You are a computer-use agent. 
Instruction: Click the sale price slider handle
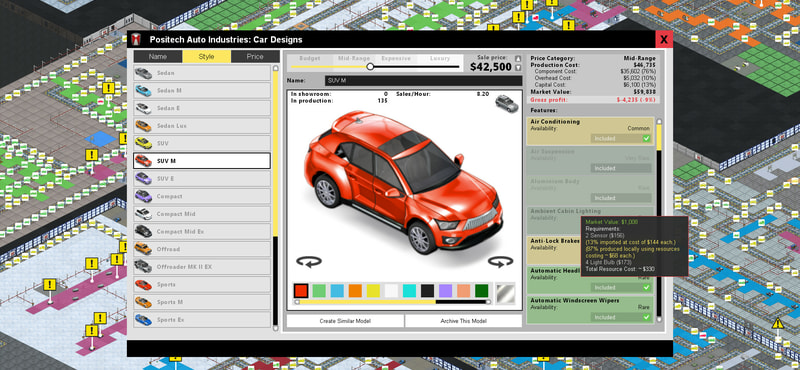370,67
